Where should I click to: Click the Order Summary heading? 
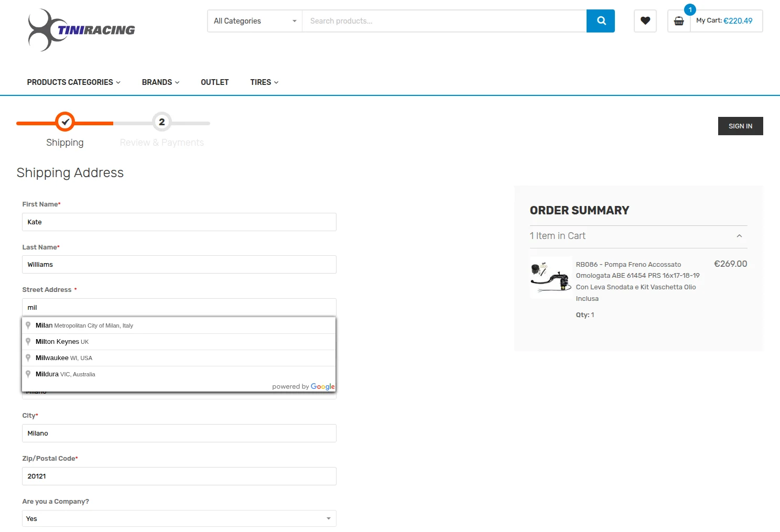580,210
